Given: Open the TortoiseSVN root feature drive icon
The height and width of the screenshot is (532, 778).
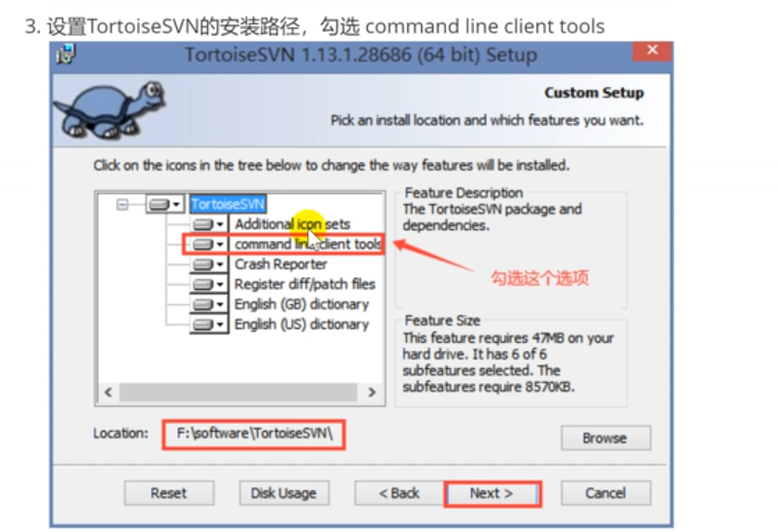Looking at the screenshot, I should coord(166,204).
